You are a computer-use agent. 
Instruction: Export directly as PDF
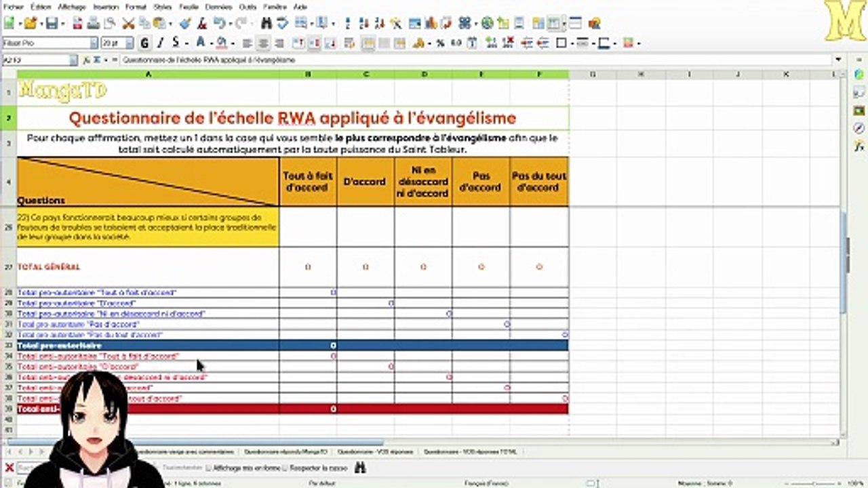point(77,23)
